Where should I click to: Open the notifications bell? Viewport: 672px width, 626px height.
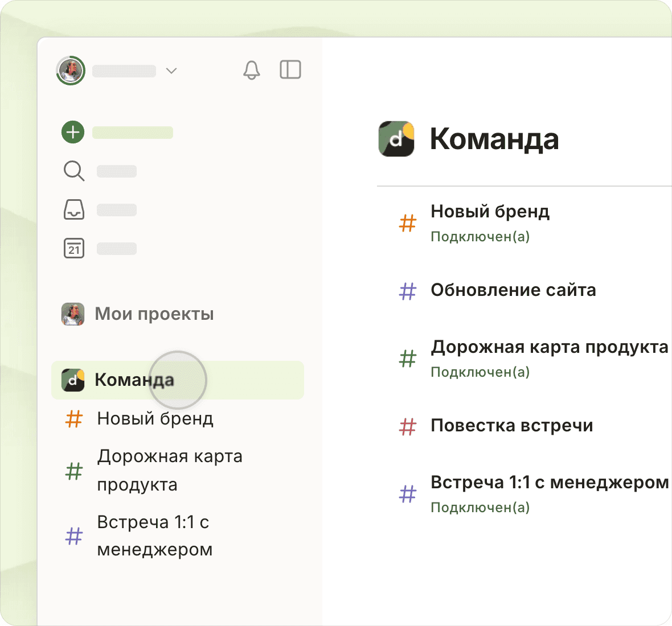coord(251,70)
